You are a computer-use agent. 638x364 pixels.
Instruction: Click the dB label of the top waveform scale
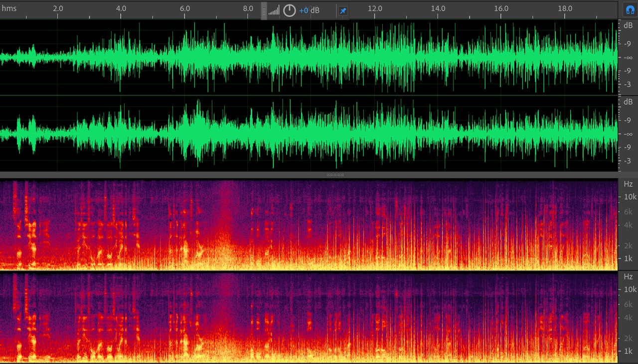pos(628,25)
